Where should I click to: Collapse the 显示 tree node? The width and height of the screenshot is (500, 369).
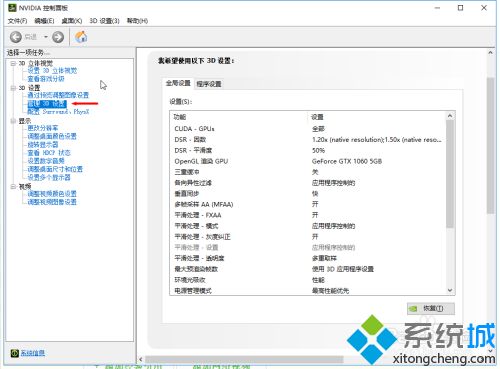(13, 121)
